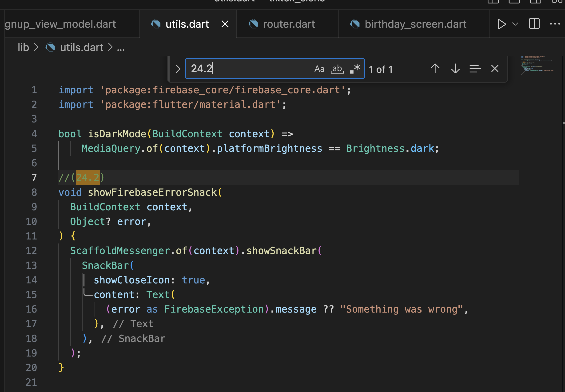Screen dimensions: 565x392
Task: Click the split editor right icon
Action: (x=534, y=24)
